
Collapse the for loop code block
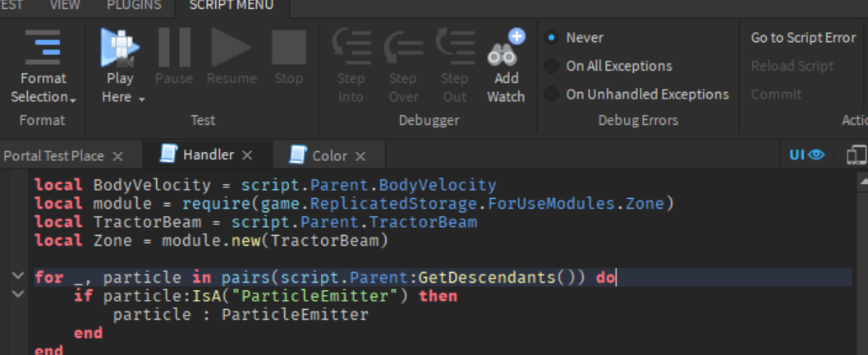(18, 277)
